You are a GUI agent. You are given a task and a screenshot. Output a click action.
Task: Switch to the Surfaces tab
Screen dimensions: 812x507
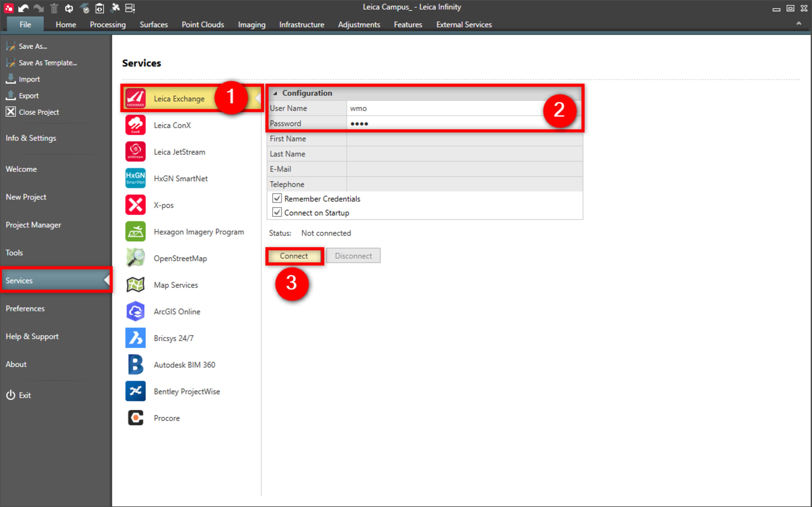tap(154, 24)
